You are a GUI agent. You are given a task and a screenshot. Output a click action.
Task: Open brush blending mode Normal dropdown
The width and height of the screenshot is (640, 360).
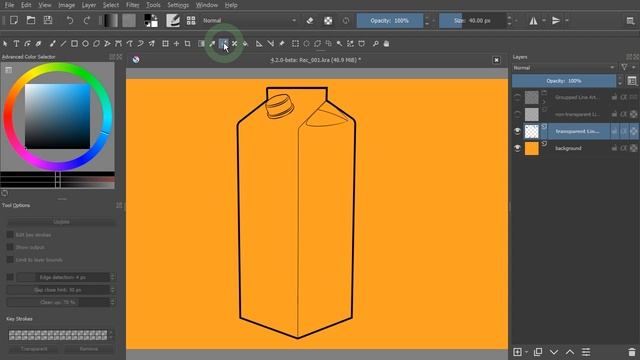click(249, 20)
